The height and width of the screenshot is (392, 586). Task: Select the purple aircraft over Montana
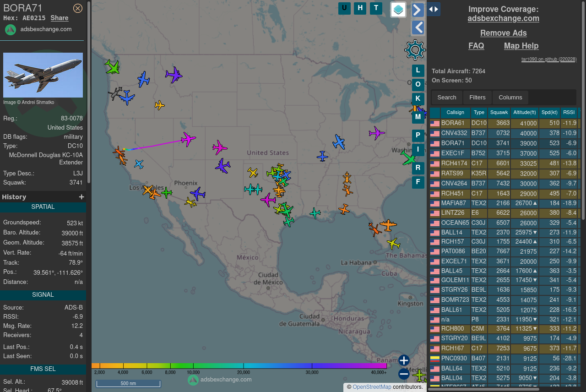click(174, 75)
